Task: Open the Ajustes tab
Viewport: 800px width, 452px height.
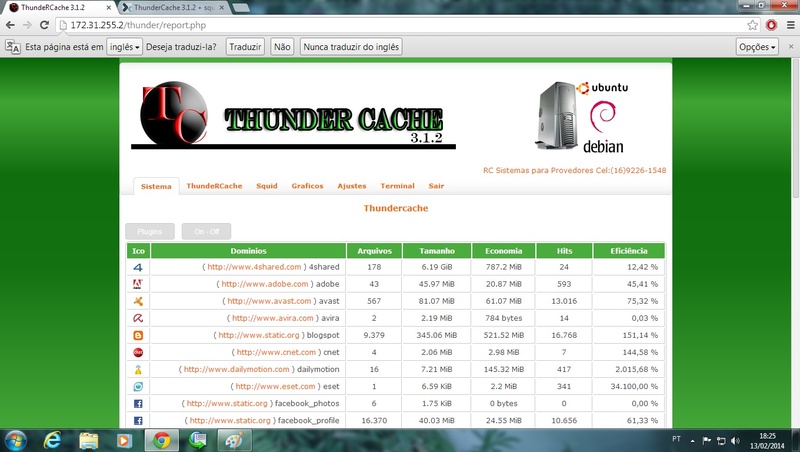Action: [x=352, y=186]
